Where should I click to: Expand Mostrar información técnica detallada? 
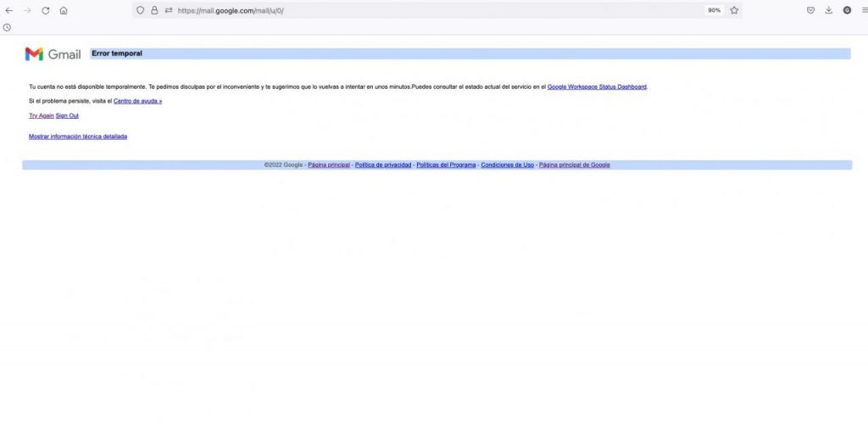[78, 137]
